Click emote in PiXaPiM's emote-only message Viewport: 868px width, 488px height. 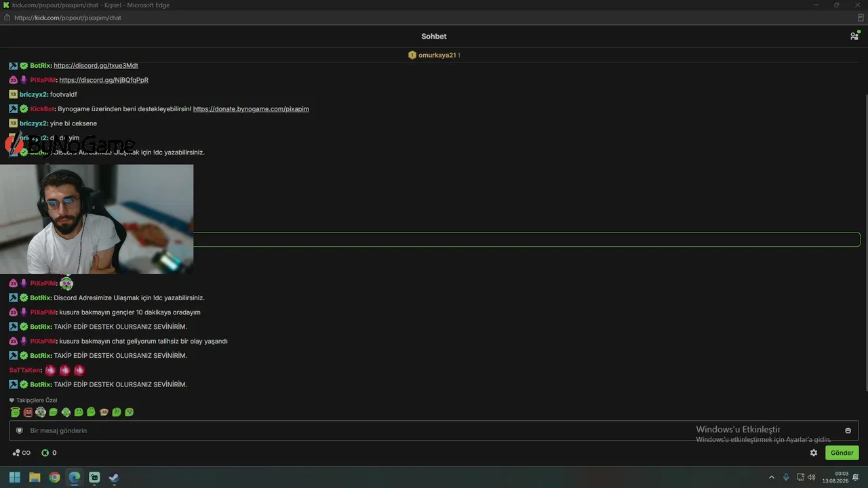pos(66,283)
